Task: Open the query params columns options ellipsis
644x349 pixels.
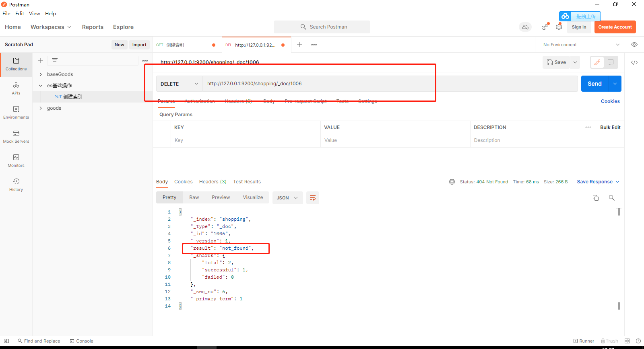Action: (x=588, y=127)
